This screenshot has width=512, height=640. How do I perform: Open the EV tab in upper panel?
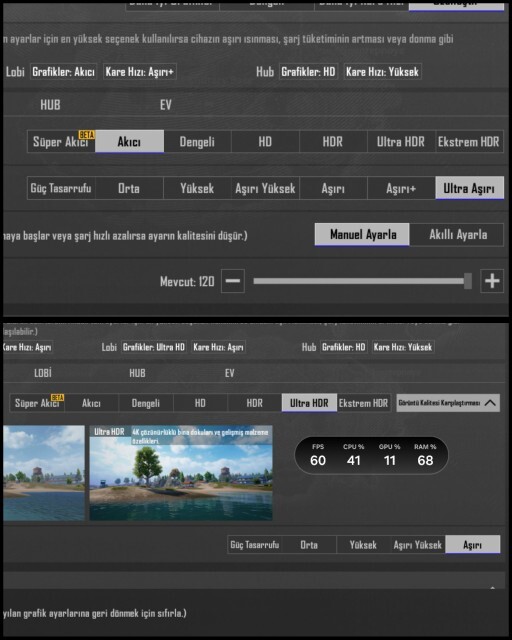(x=166, y=105)
